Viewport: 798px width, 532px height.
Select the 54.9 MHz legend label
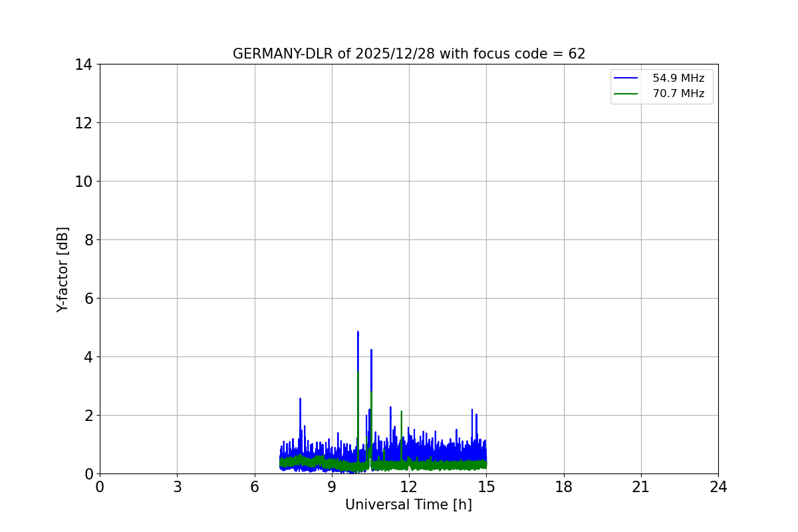pos(678,78)
